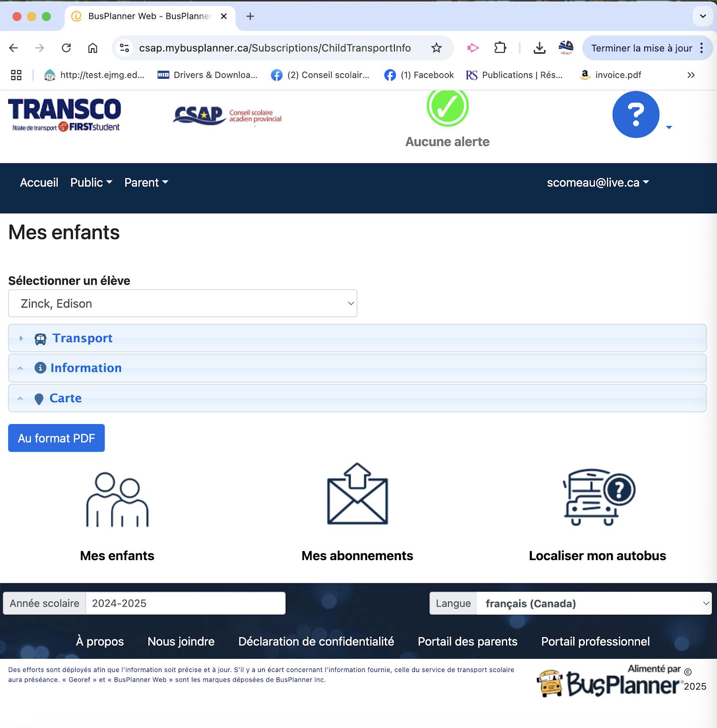The width and height of the screenshot is (717, 728).
Task: Click the Mes abonnements envelope icon
Action: coord(358,494)
